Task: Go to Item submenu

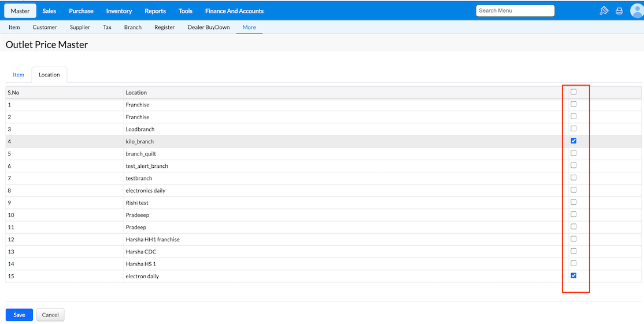Action: click(x=14, y=28)
